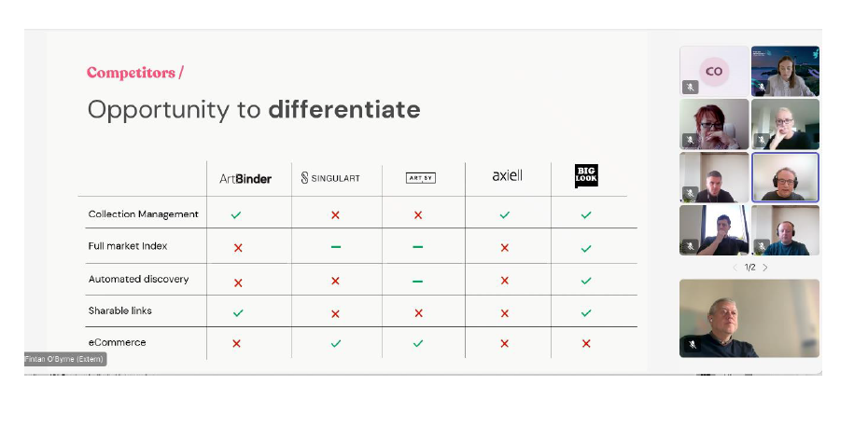Click the mic icon on the red-haired woman's tile

point(691,140)
